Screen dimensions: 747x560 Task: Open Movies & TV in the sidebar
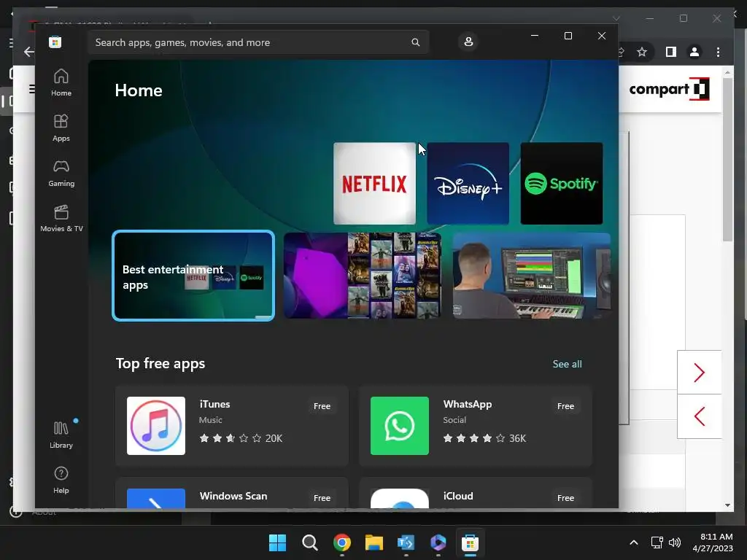[x=61, y=218]
